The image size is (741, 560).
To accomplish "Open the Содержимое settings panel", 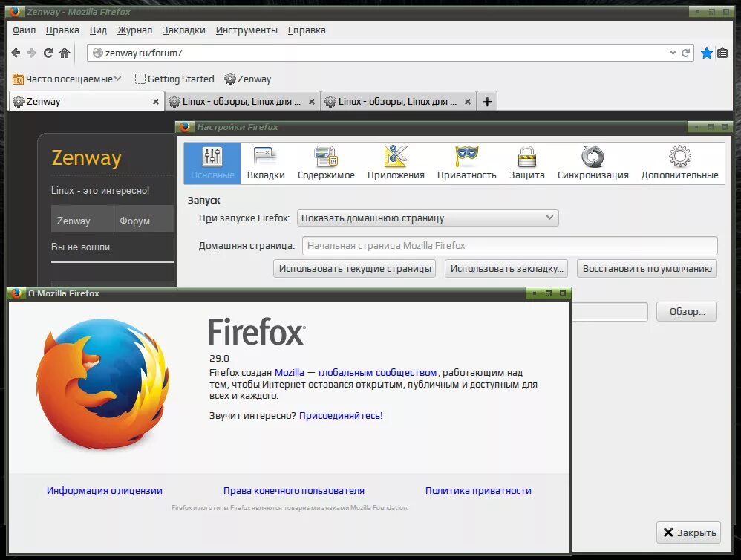I will 326,163.
